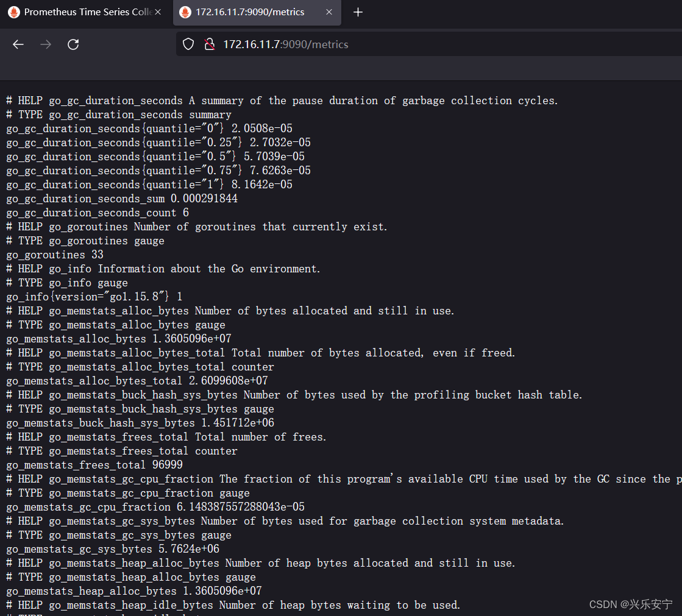Open the tracking protection shield icon
The image size is (682, 616).
(x=188, y=44)
